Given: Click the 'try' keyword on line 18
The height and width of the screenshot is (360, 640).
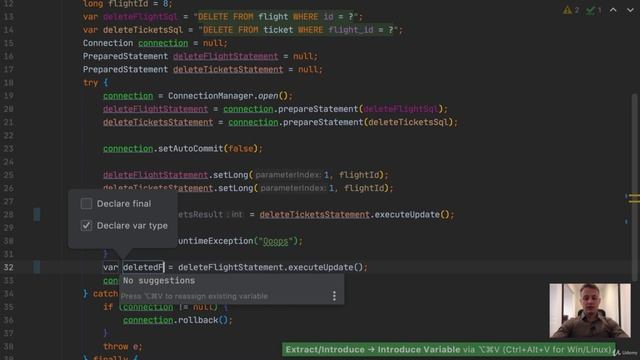Looking at the screenshot, I should click(90, 83).
